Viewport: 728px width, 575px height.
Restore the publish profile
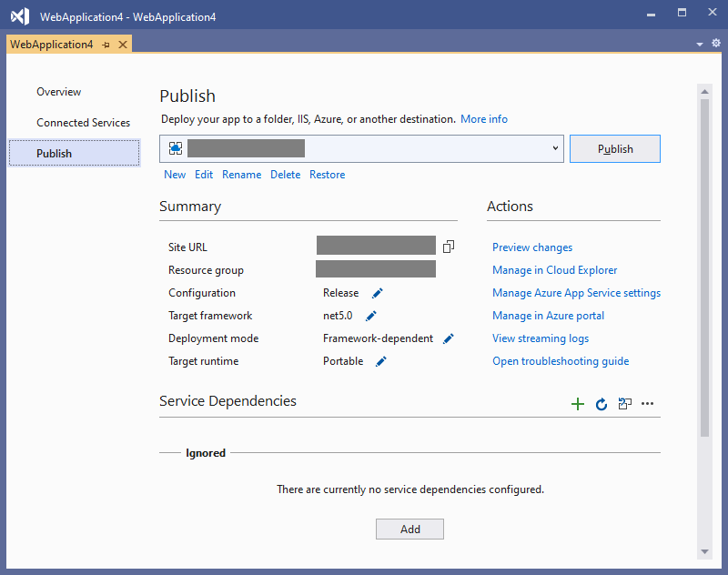[x=328, y=175]
